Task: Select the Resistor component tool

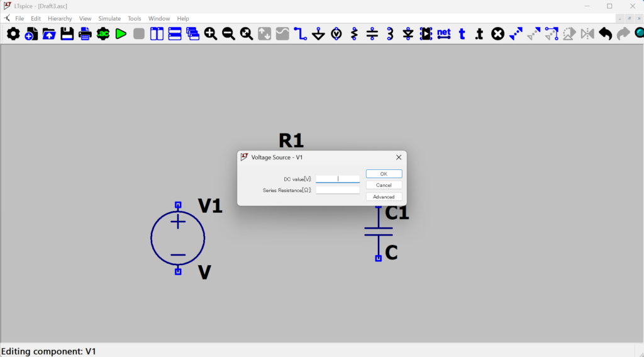Action: [354, 33]
